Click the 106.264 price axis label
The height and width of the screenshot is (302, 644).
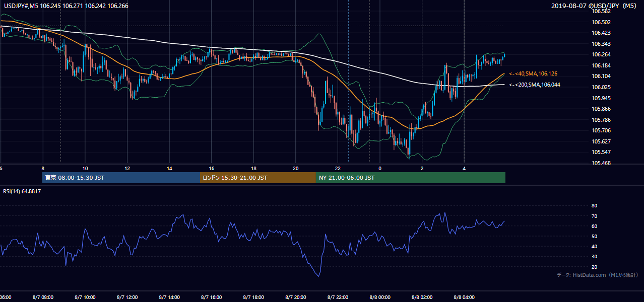tap(601, 54)
